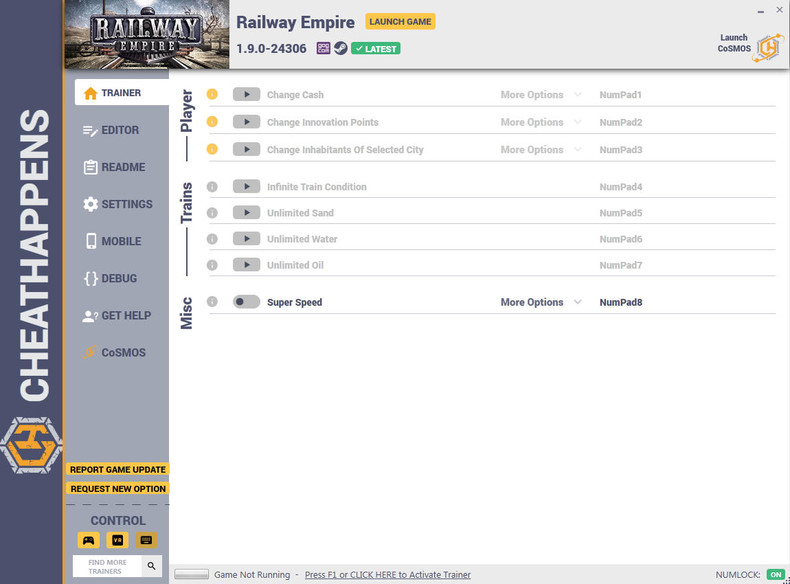Activate the Unlimited Water play button
Screen dimensions: 790x584
click(246, 239)
